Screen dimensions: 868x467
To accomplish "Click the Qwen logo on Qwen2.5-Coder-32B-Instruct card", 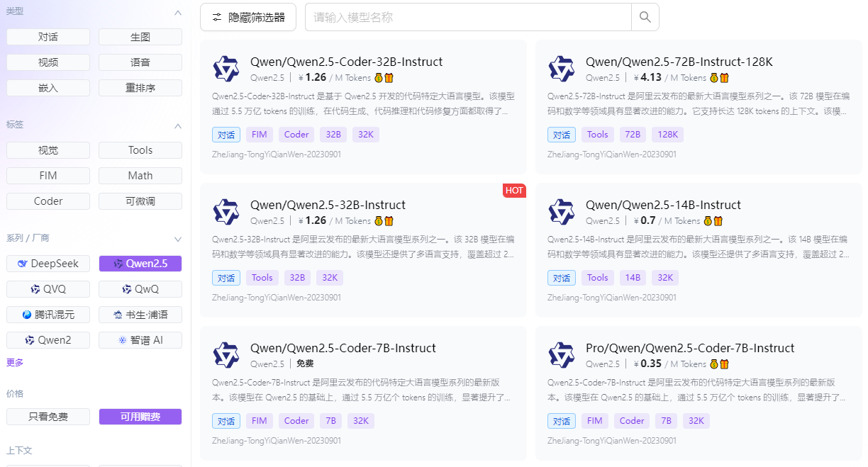I will pos(226,69).
